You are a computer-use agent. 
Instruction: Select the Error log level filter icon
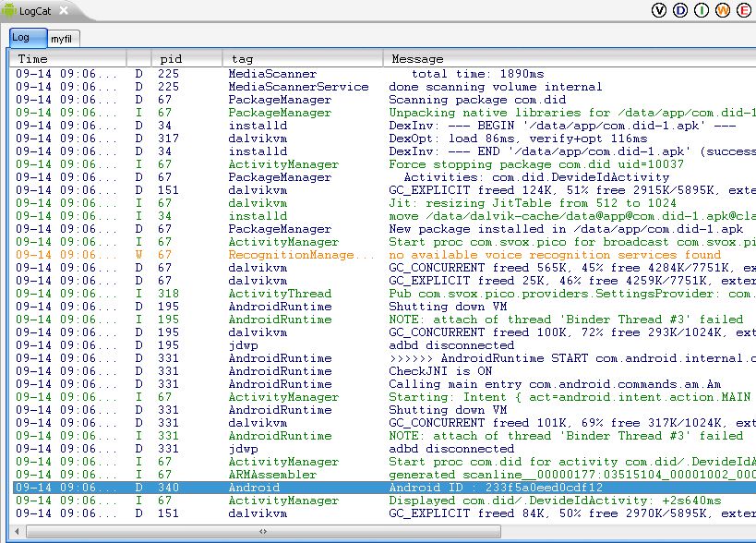[x=743, y=10]
